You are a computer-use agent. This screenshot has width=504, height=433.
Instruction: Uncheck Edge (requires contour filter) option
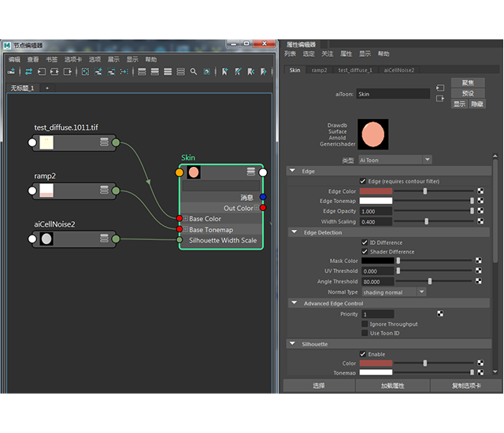click(364, 181)
